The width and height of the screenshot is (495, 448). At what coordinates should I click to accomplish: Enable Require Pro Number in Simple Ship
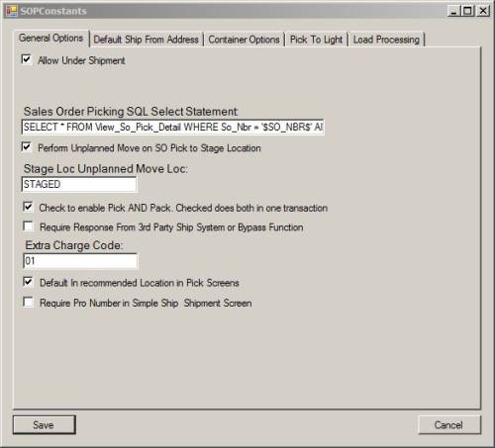[x=28, y=302]
